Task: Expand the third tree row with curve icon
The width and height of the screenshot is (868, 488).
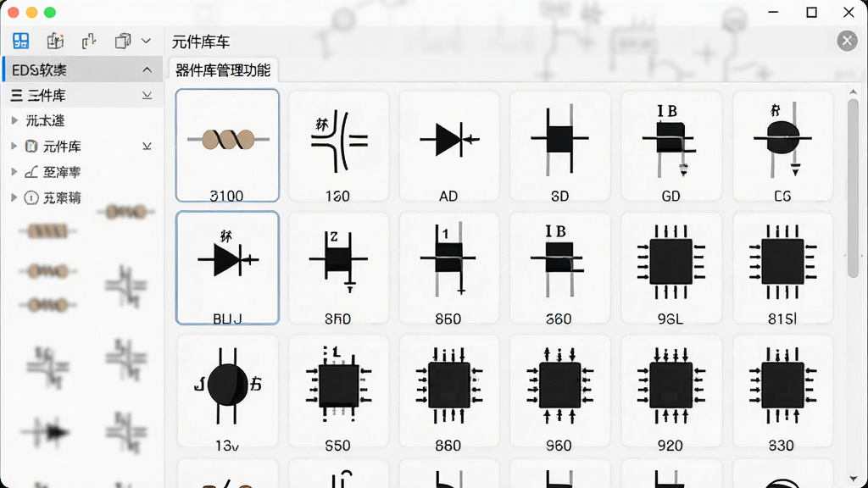Action: point(14,172)
